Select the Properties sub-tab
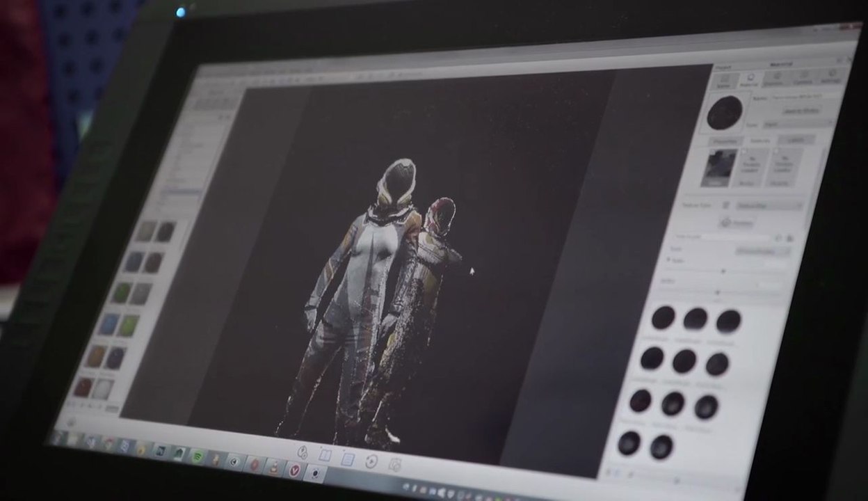The height and width of the screenshot is (501, 868). (725, 142)
